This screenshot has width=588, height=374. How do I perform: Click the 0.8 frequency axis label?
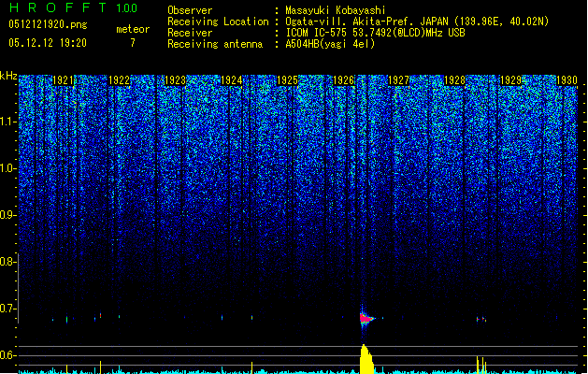[8, 262]
